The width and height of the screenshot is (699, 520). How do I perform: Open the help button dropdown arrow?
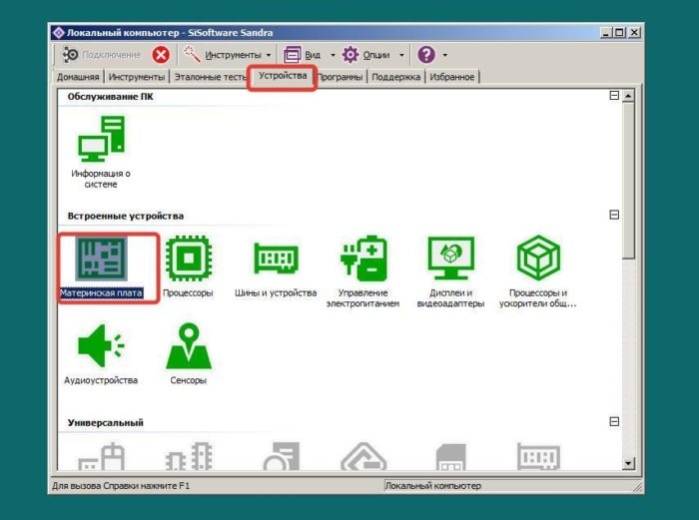(445, 55)
